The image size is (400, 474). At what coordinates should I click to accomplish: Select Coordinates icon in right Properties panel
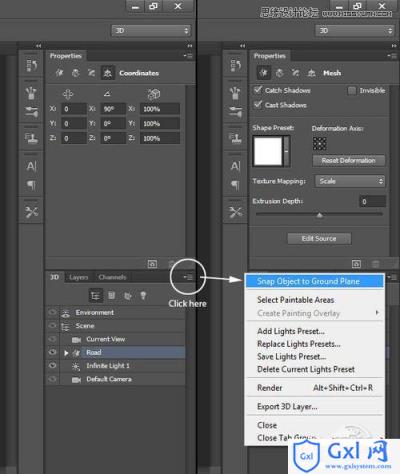[x=311, y=73]
